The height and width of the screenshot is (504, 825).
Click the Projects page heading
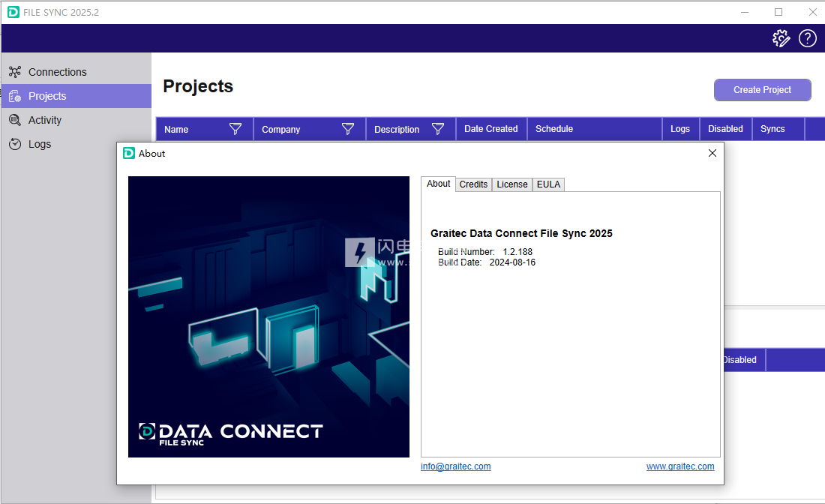click(198, 86)
